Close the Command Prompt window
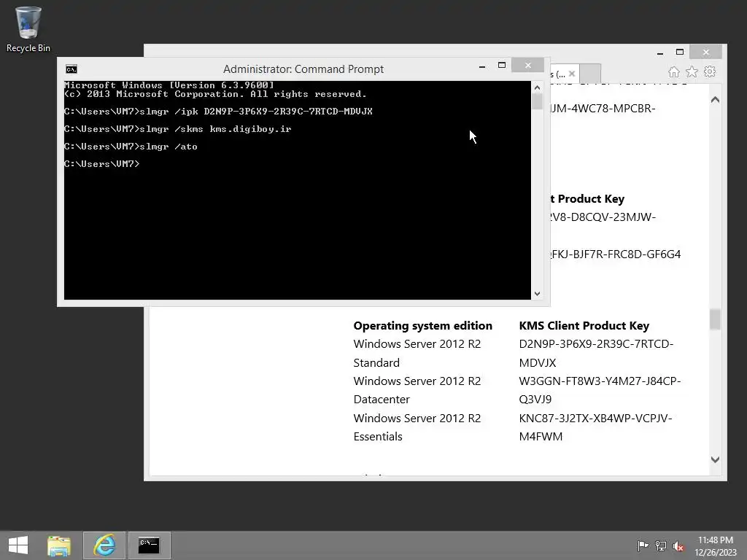 [528, 65]
